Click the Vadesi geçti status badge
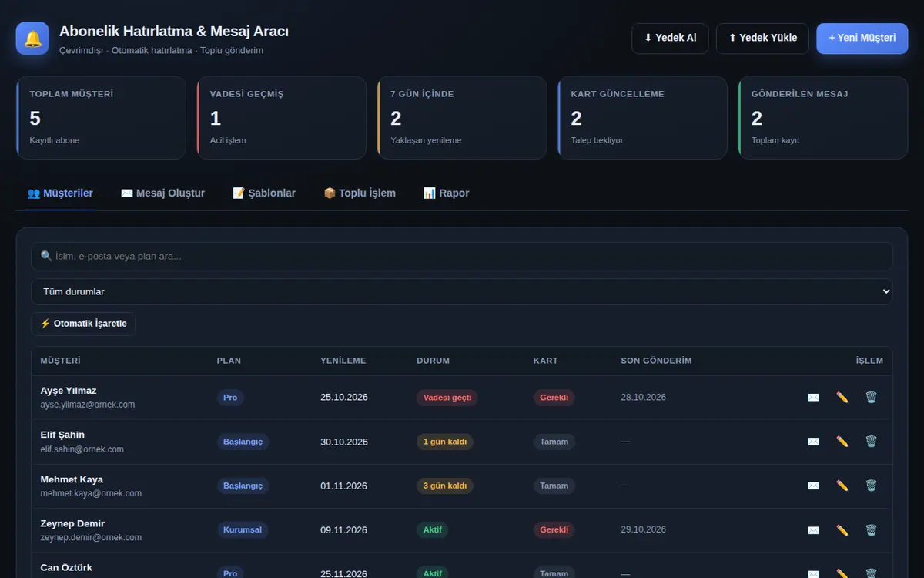924x578 pixels. tap(447, 398)
